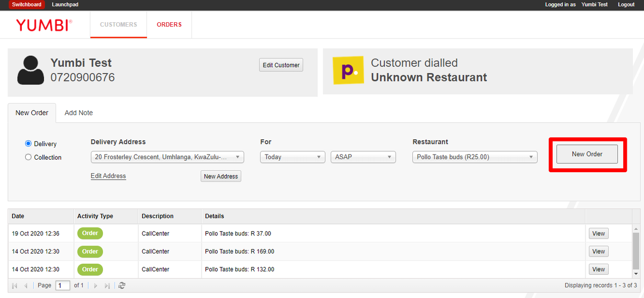The width and height of the screenshot is (644, 298).
Task: Open the Today day dropdown
Action: pos(293,157)
